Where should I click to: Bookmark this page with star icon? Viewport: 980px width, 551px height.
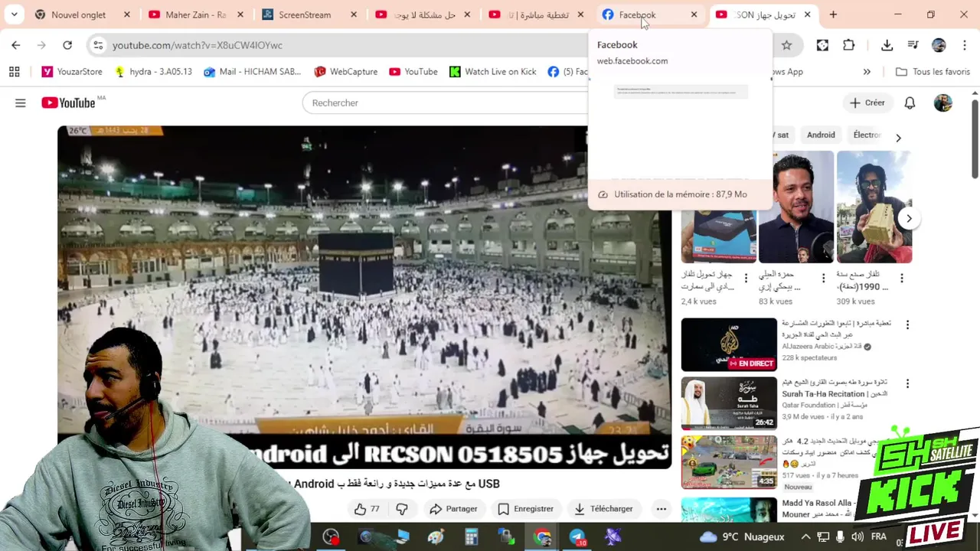pos(786,45)
